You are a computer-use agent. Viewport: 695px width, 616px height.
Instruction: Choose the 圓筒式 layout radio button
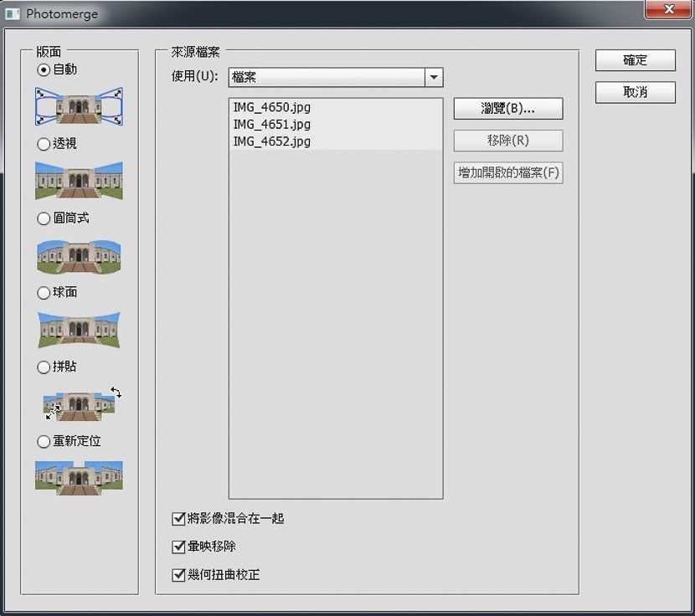[44, 218]
